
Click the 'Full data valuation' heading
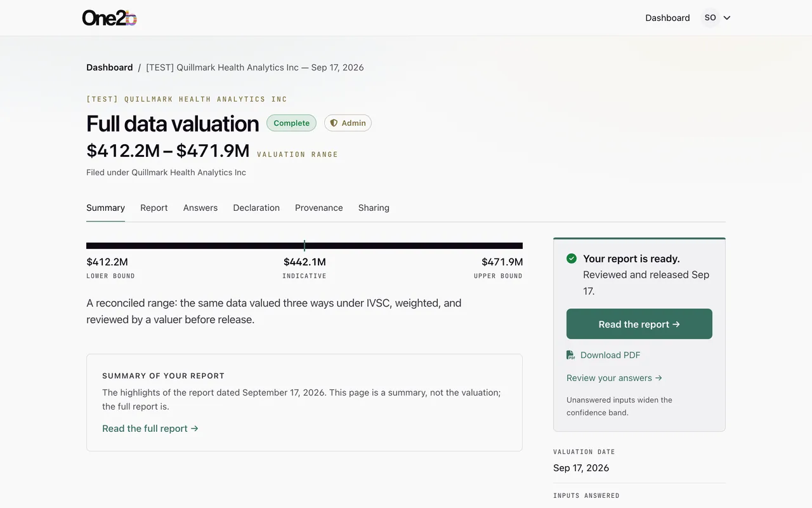point(173,123)
